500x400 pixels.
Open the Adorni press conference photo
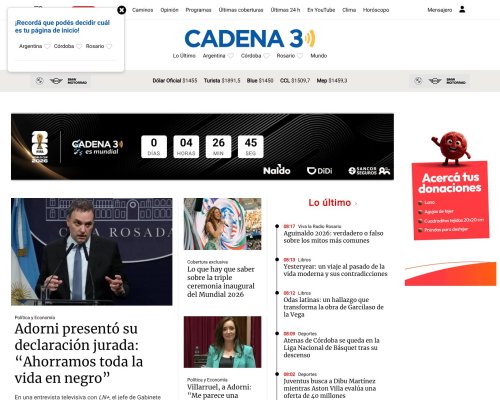pos(92,252)
